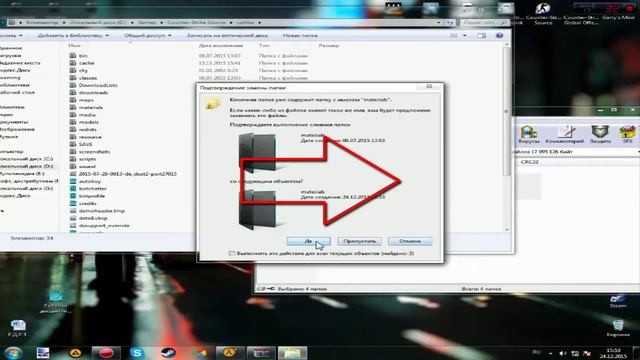This screenshot has width=640, height=360.
Task: Select the detail.vbsp file
Action: pos(93,218)
